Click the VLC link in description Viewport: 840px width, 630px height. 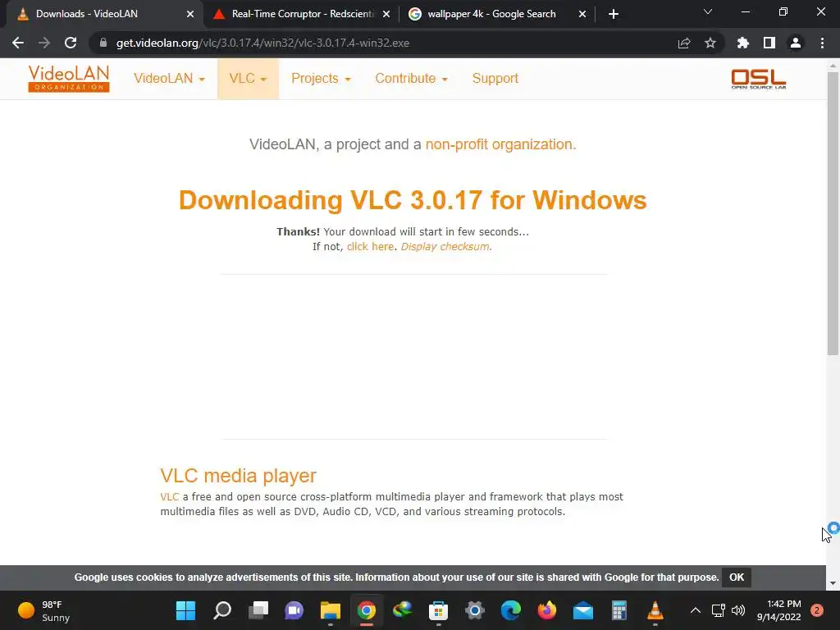coord(169,497)
